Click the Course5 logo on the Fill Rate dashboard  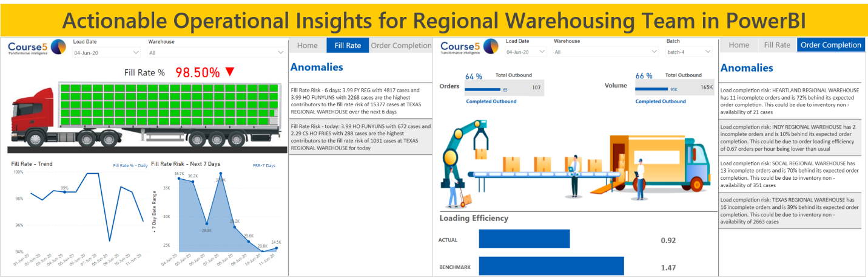pyautogui.click(x=37, y=47)
